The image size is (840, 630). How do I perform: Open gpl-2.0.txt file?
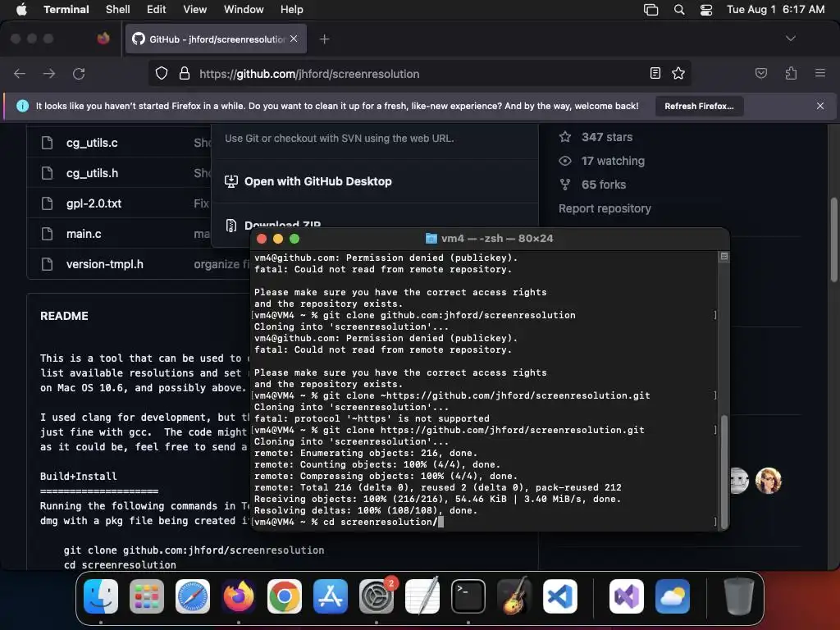(94, 203)
